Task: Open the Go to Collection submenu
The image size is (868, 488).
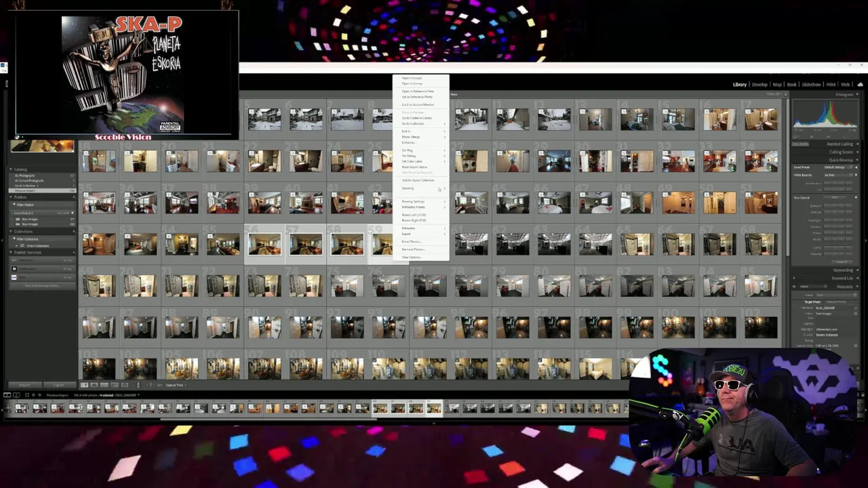Action: 420,123
